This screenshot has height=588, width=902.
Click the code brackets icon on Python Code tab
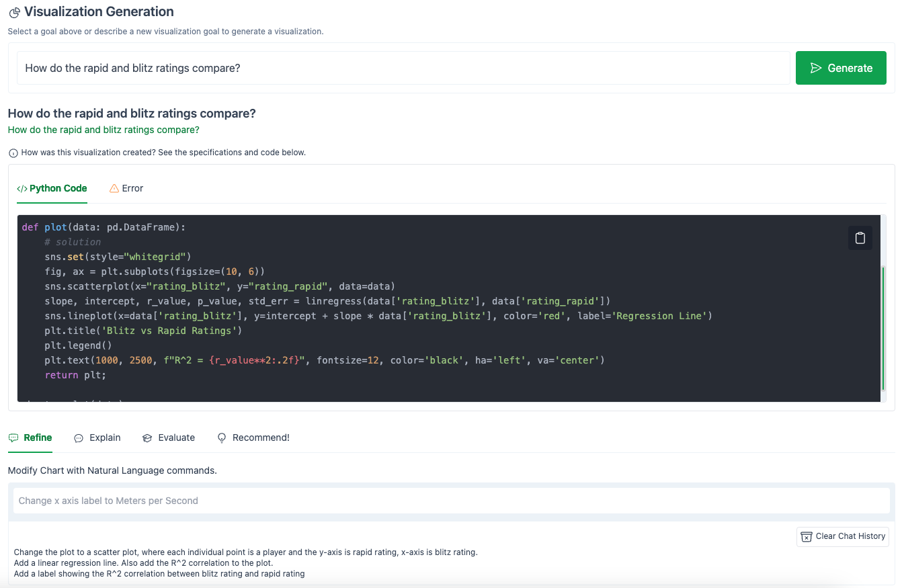(22, 188)
